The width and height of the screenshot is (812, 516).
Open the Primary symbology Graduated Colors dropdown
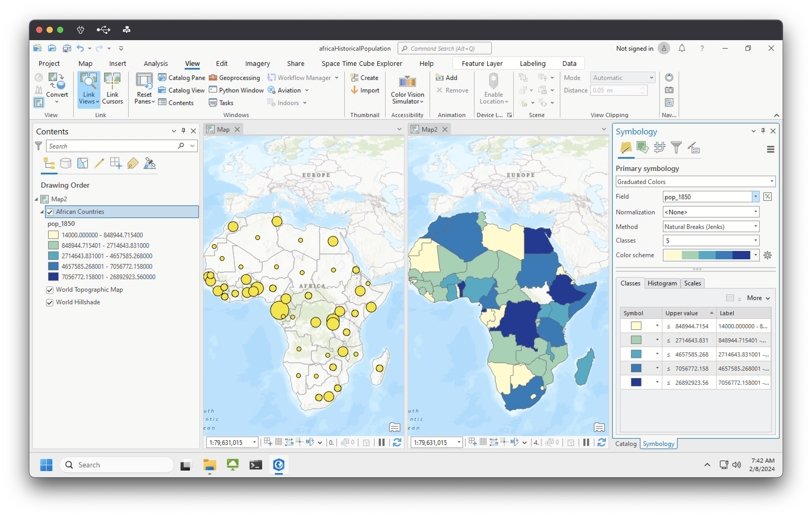coord(695,182)
